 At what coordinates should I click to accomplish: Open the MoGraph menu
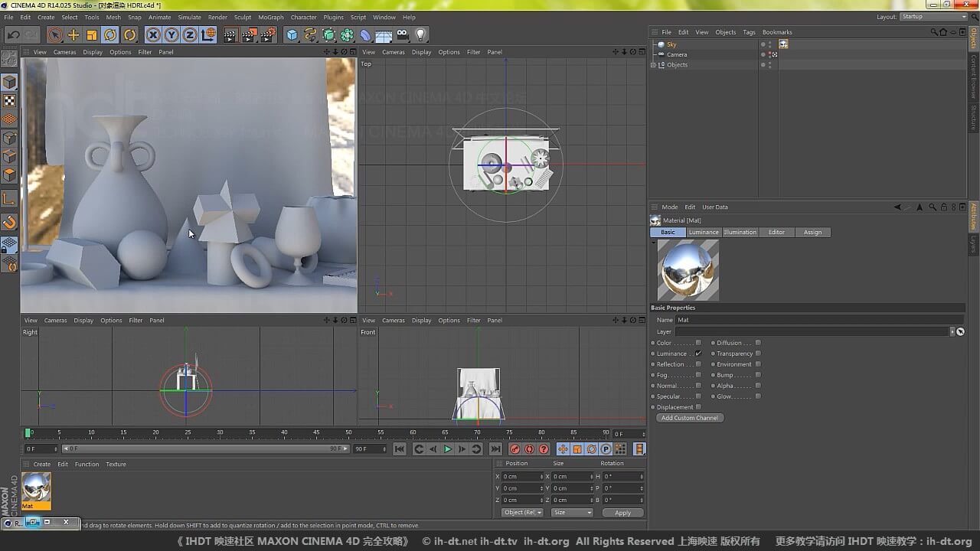pos(270,17)
